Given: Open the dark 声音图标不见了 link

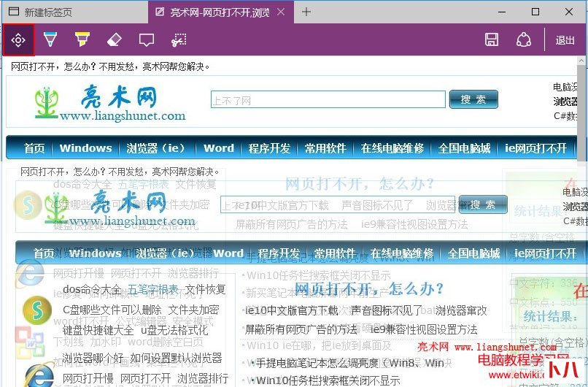Looking at the screenshot, I should (387, 310).
